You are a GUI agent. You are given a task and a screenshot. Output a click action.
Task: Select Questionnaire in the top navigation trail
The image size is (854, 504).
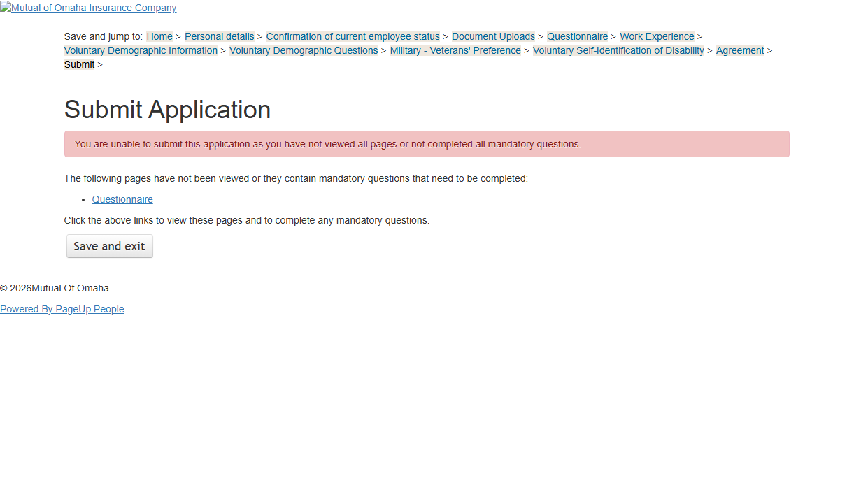(577, 36)
